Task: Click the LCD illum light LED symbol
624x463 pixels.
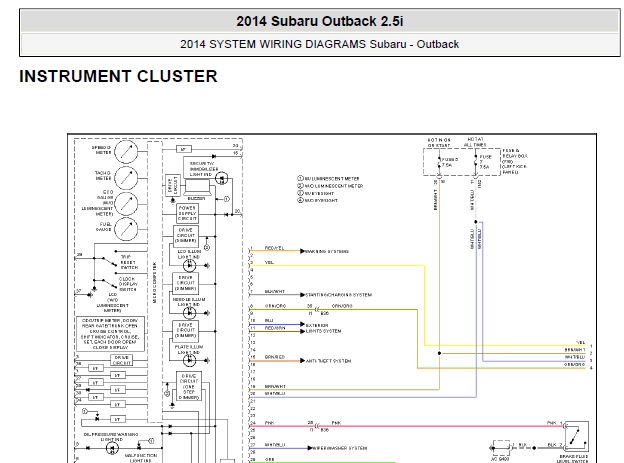Action: click(189, 266)
